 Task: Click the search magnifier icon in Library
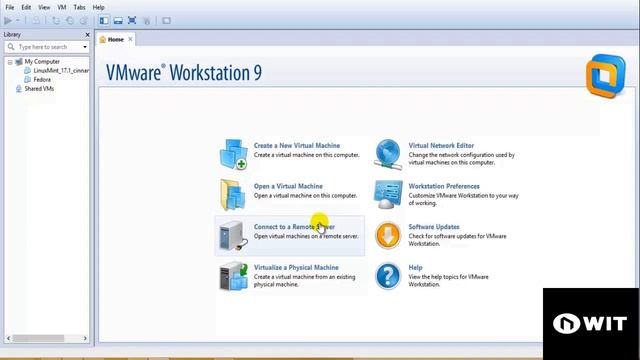[x=11, y=47]
